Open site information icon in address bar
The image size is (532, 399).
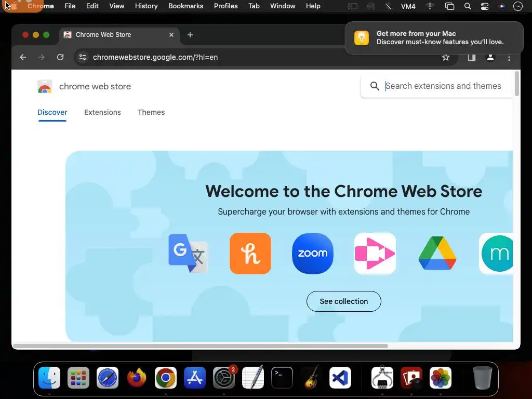(83, 57)
